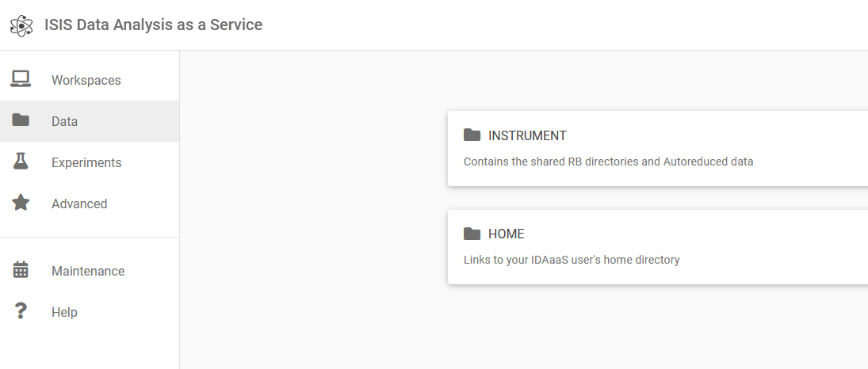Select the Data sidebar label
This screenshot has height=369, width=868.
[x=65, y=121]
